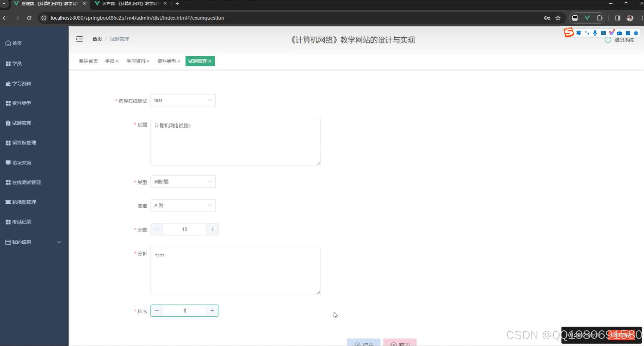This screenshot has height=346, width=644.
Task: Increase the 分数 value with plus
Action: [212, 229]
